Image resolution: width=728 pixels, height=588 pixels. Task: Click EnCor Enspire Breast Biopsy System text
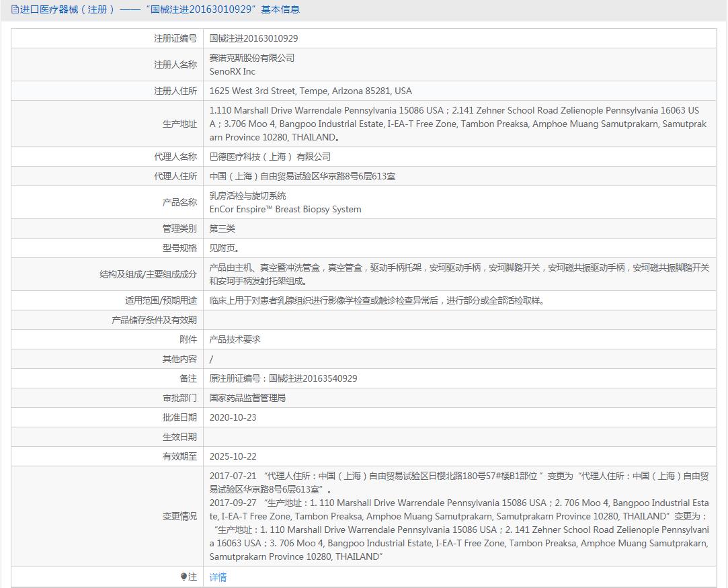[285, 209]
